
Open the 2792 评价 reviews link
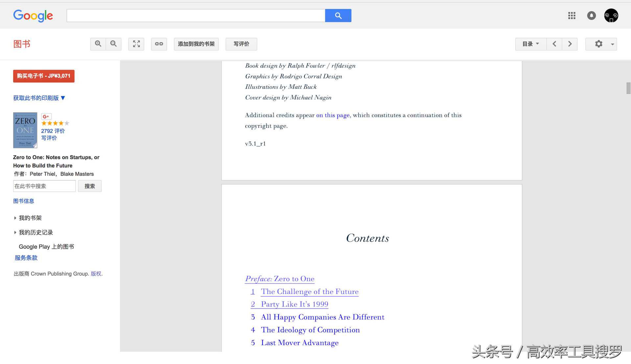[53, 131]
